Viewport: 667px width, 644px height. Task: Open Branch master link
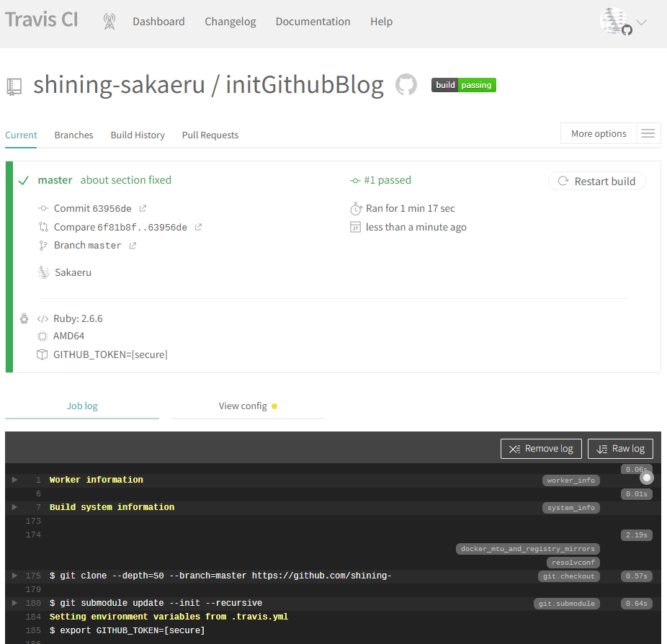tap(88, 246)
